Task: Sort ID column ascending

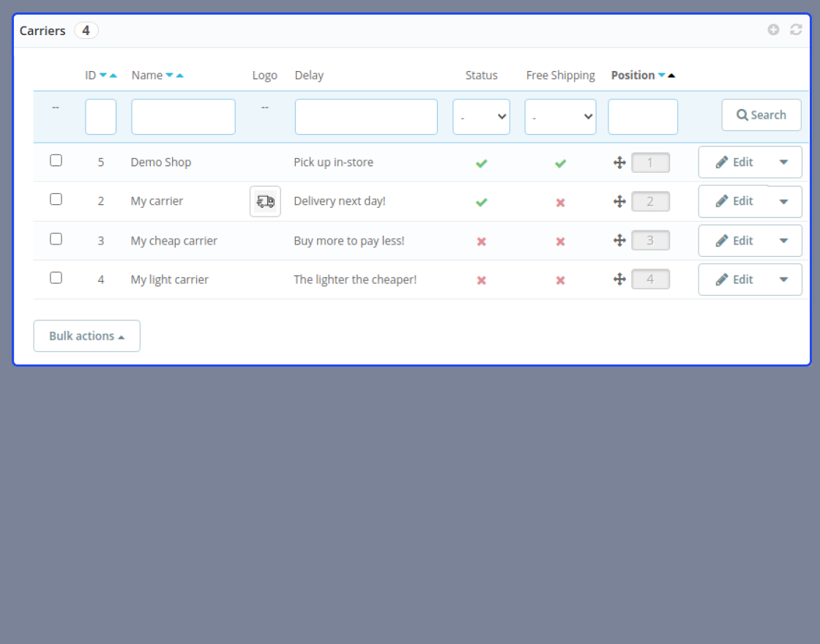Action: [113, 75]
